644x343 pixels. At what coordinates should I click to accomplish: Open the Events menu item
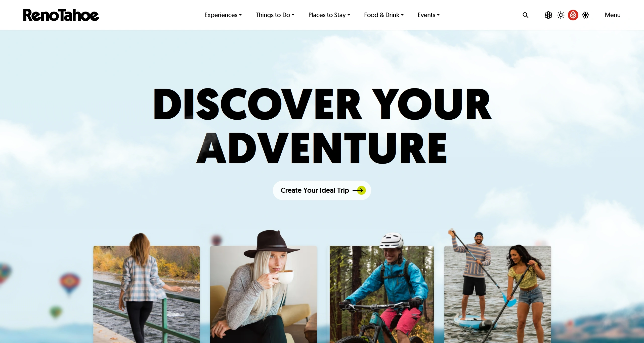pyautogui.click(x=428, y=15)
